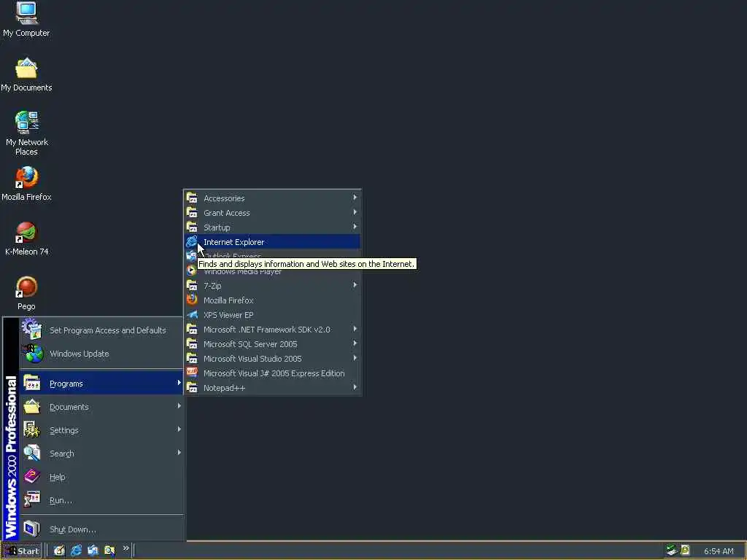Launch Mozilla Firefox from Programs submenu
This screenshot has width=747, height=560.
point(272,300)
